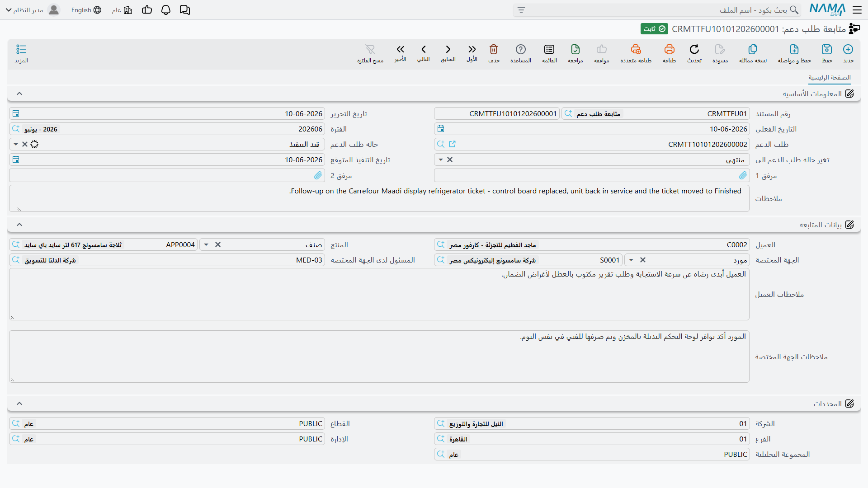868x488 pixels.
Task: Click the عام branch selector
Action: [x=122, y=10]
